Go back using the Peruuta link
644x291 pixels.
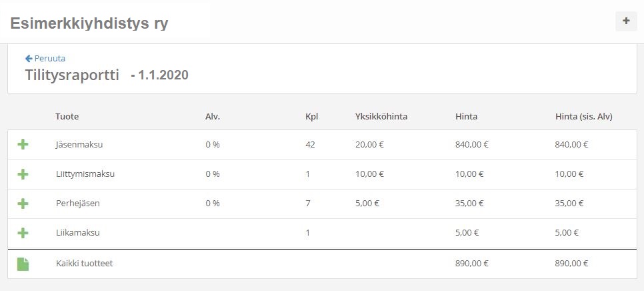coord(49,59)
